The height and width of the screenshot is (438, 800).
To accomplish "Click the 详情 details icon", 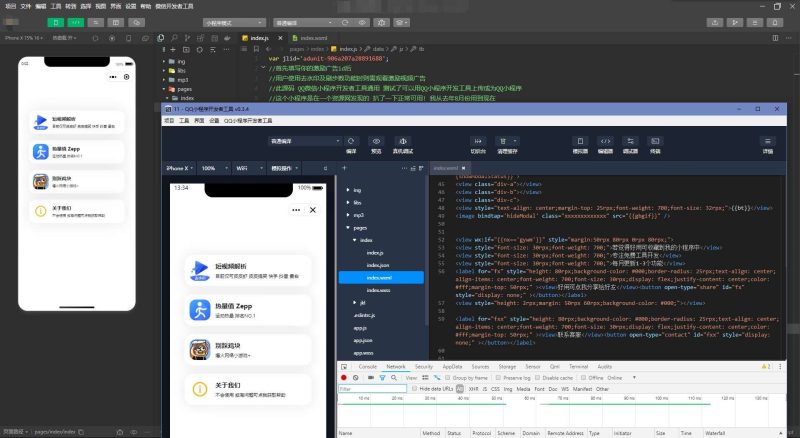I will click(x=767, y=141).
